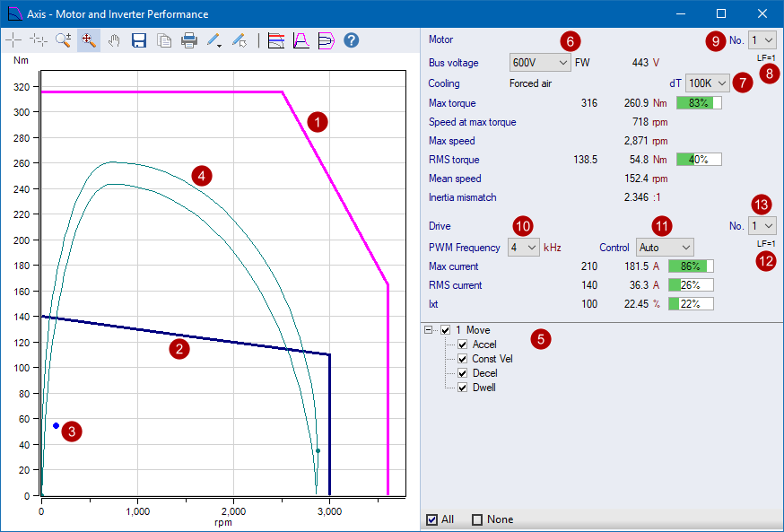The image size is (784, 532).
Task: Select Drive number spinner
Action: [762, 225]
